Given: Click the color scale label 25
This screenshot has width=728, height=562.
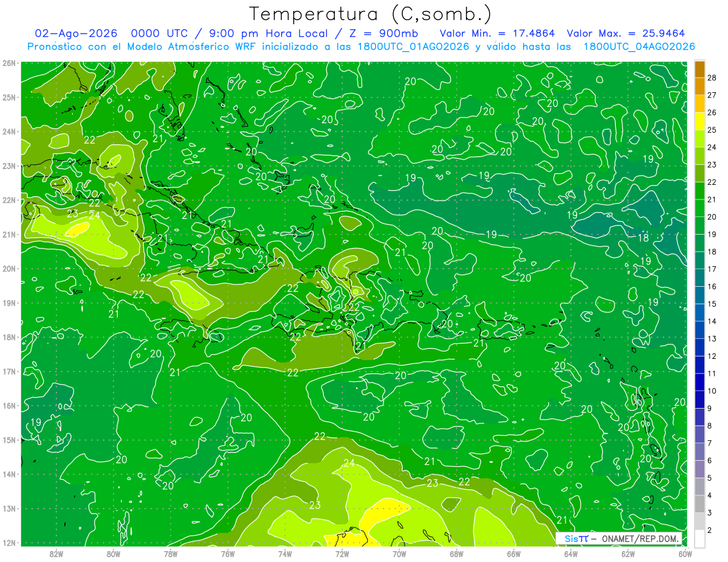Looking at the screenshot, I should coord(712,130).
